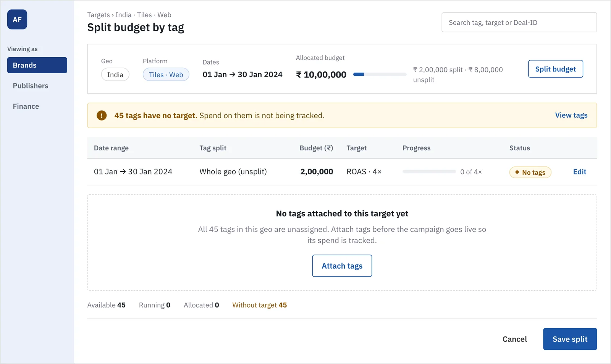Focus the search tag, target or Deal-ID field
The width and height of the screenshot is (611, 364).
pos(519,22)
